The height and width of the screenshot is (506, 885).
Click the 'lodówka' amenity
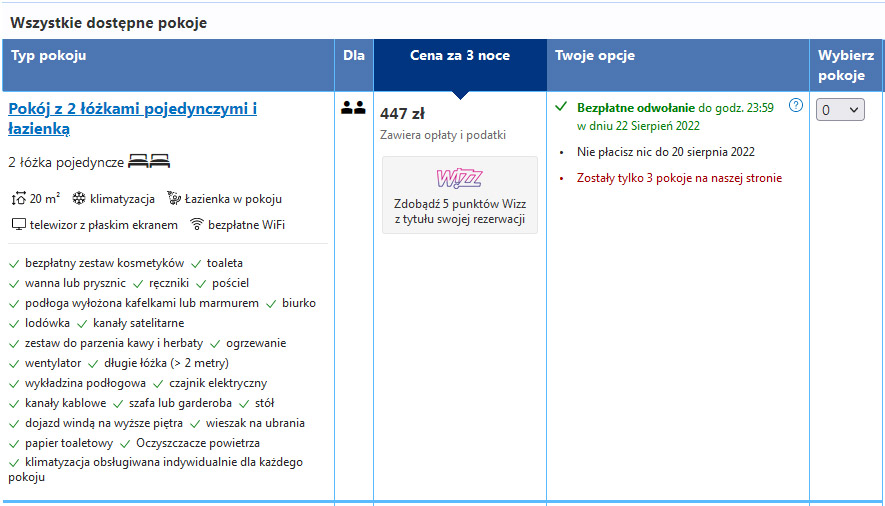(47, 323)
